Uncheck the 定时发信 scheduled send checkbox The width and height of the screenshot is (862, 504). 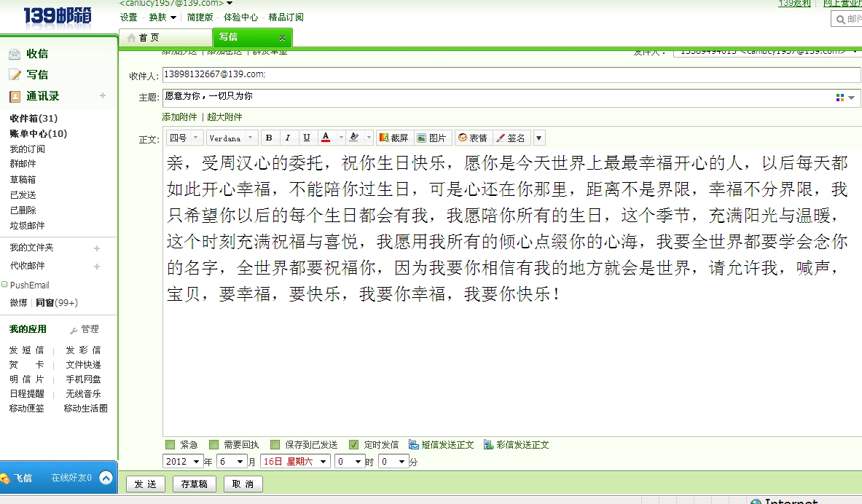353,444
